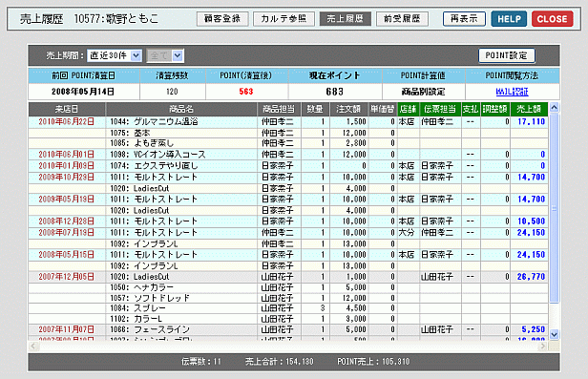This screenshot has width=588, height=379.
Task: Click the red 563 POINT value
Action: tap(246, 92)
